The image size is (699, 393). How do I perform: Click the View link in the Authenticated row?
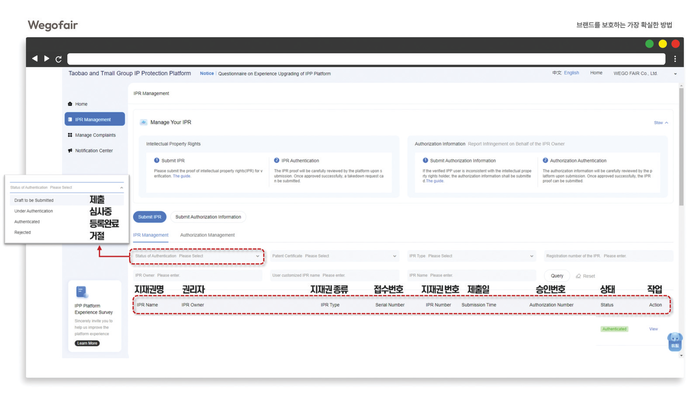pyautogui.click(x=653, y=329)
